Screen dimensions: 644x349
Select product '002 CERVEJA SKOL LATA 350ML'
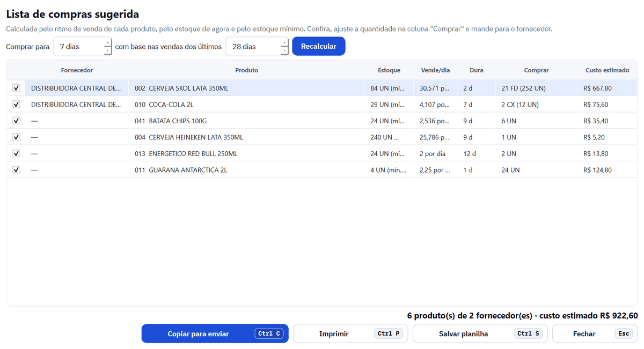tap(246, 88)
